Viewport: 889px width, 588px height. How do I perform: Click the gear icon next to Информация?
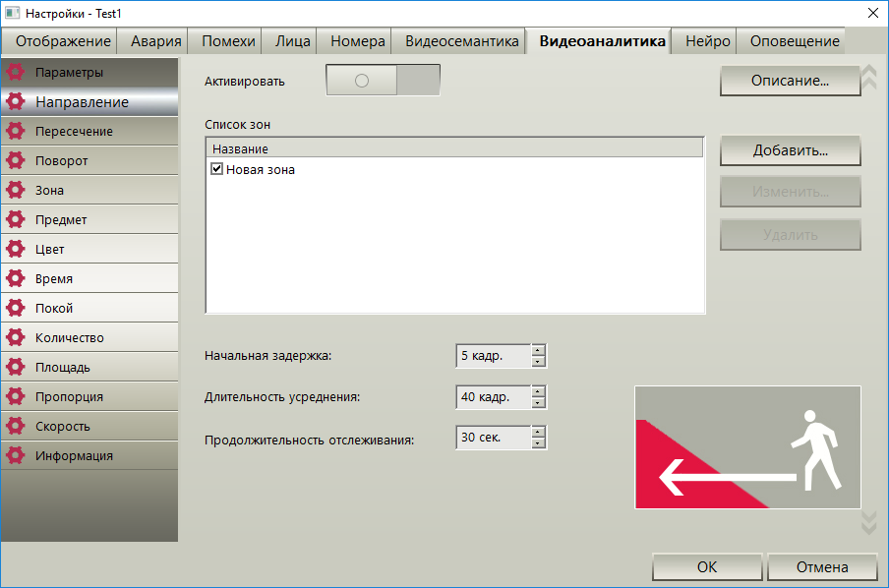coord(16,455)
